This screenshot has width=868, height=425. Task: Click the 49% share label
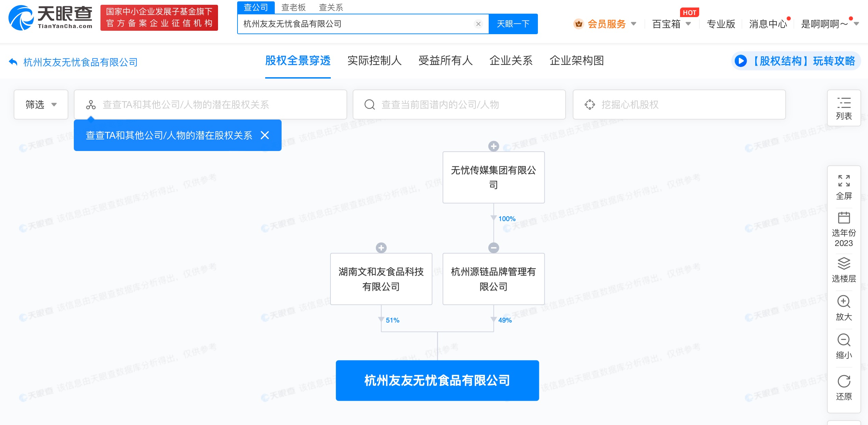(505, 320)
